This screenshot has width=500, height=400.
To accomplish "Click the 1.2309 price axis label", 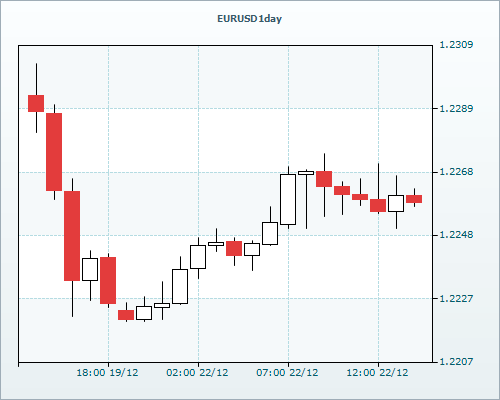I will [456, 45].
